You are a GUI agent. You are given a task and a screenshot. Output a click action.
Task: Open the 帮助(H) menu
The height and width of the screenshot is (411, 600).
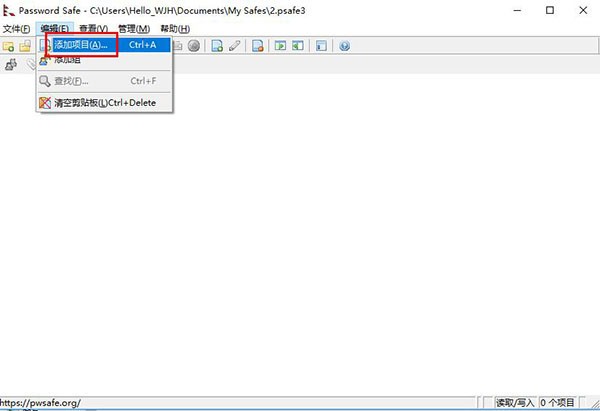[x=174, y=29]
